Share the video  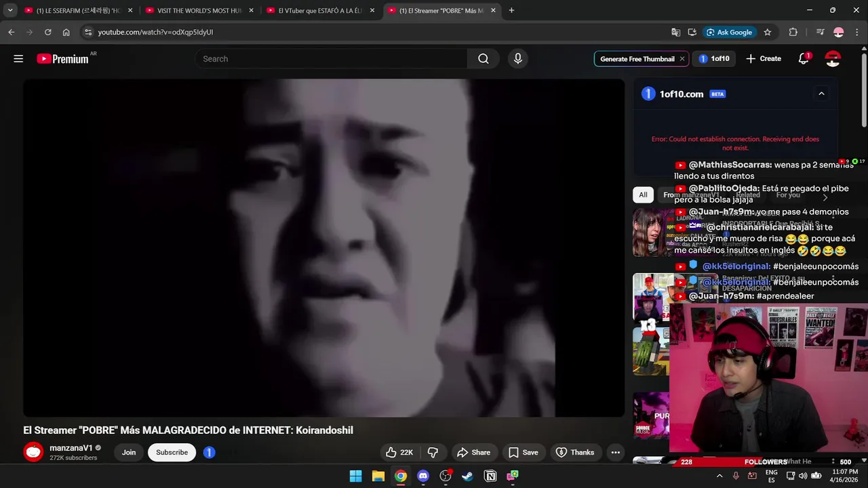473,453
